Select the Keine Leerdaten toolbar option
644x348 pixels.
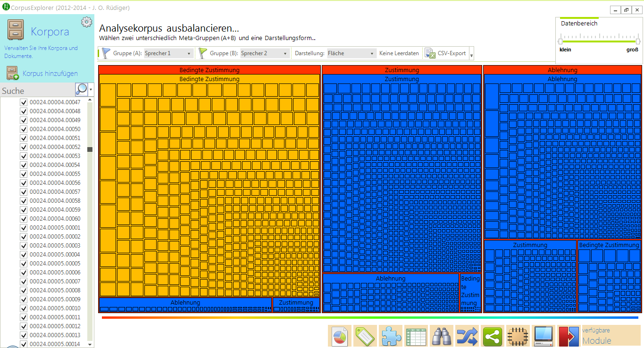coord(399,53)
